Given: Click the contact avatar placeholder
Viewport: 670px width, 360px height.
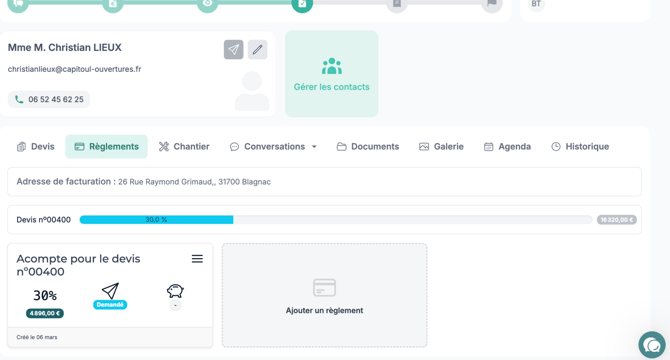Looking at the screenshot, I should pyautogui.click(x=252, y=91).
